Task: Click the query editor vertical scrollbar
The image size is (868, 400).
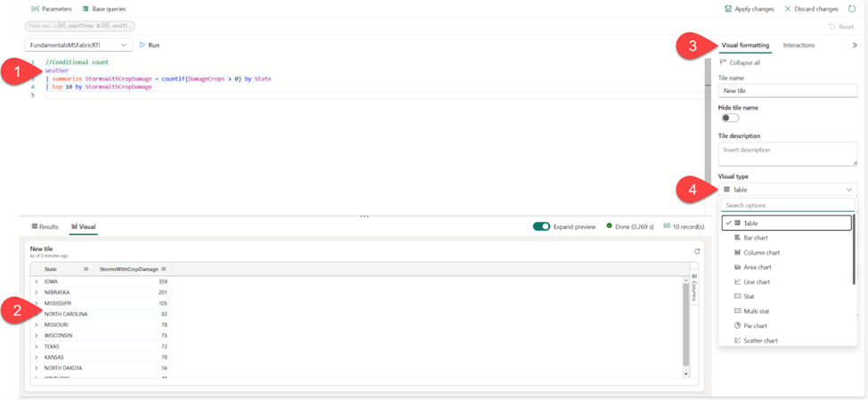Action: coord(708,135)
